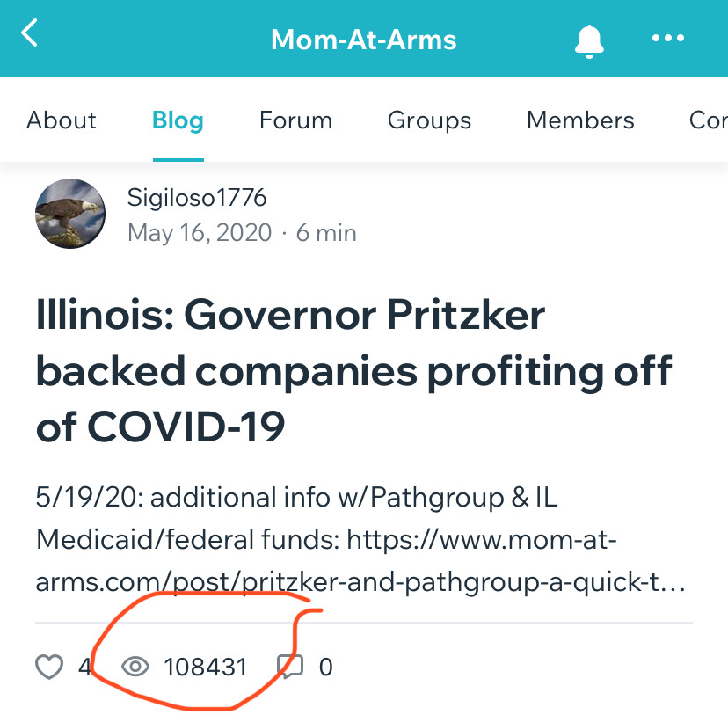
Task: Like the post with heart icon
Action: click(49, 667)
